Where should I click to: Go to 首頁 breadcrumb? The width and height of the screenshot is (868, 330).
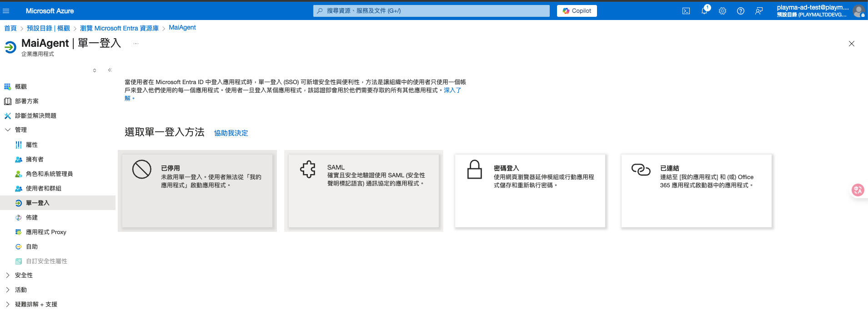tap(10, 28)
